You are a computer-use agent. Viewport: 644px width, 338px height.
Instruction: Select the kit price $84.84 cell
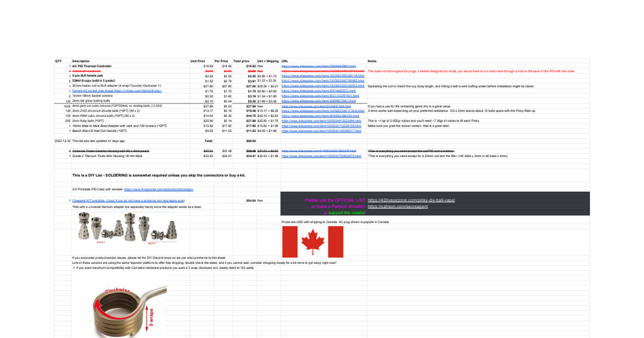tap(250, 200)
